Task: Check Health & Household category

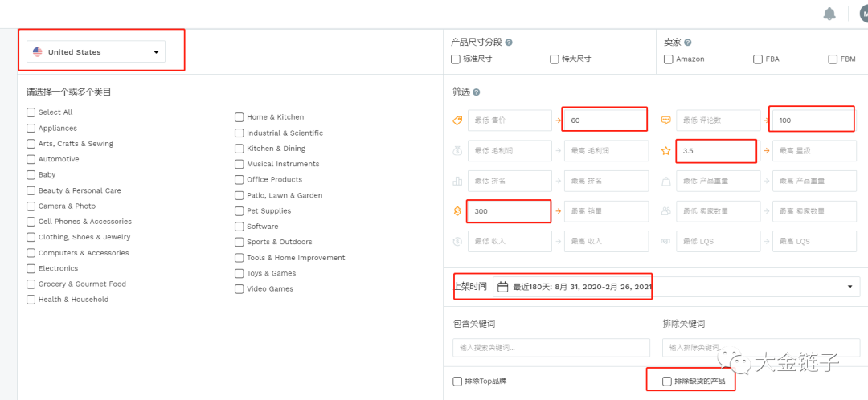Action: point(31,300)
